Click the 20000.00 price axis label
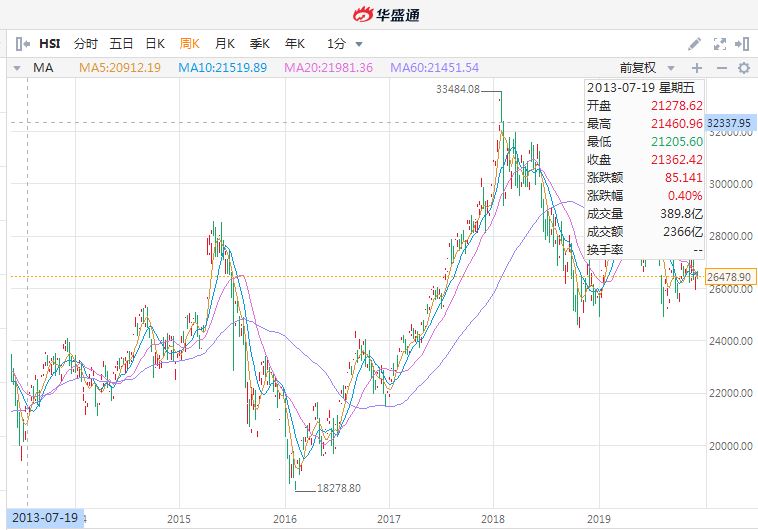The image size is (758, 530). click(x=730, y=446)
